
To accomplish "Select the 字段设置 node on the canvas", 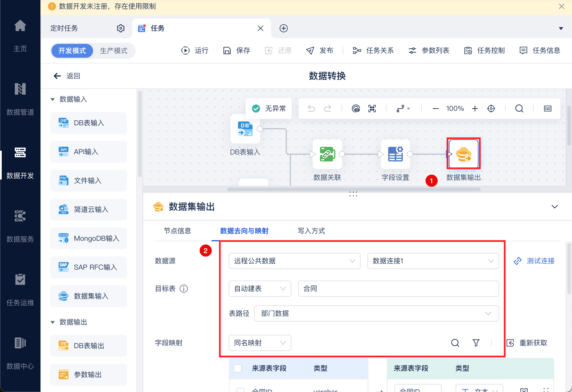I will point(395,154).
